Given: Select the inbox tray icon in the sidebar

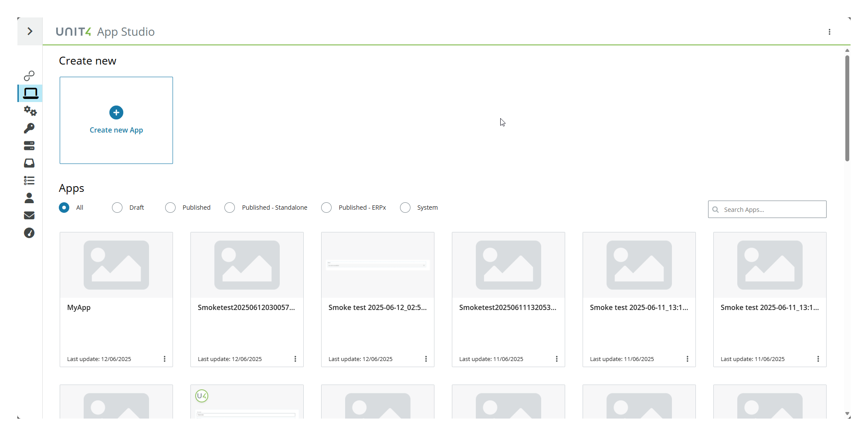Looking at the screenshot, I should pyautogui.click(x=29, y=163).
